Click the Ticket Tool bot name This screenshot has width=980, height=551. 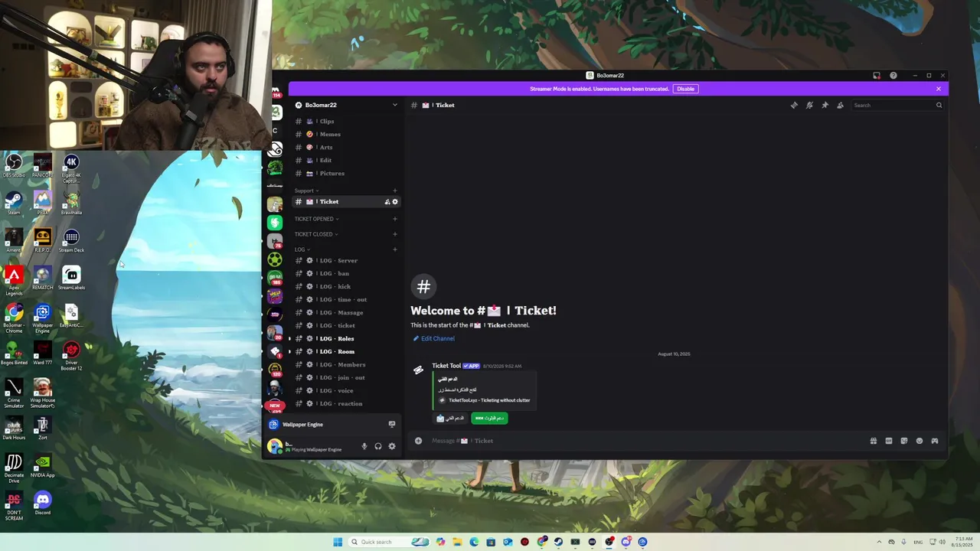(446, 366)
